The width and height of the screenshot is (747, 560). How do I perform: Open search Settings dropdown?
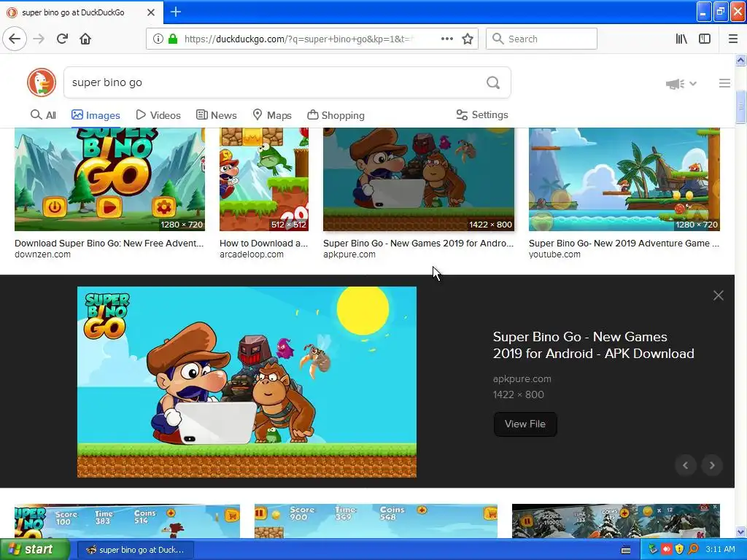482,114
